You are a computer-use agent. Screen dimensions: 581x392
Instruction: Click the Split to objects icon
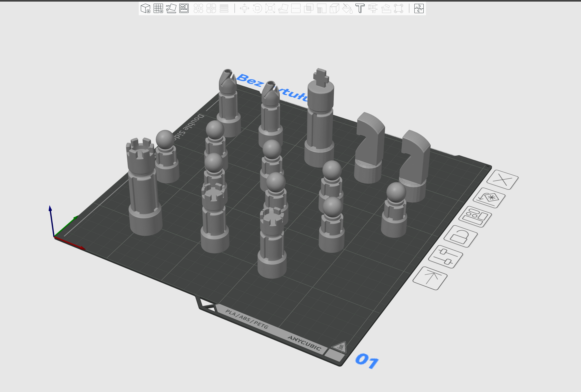198,8
